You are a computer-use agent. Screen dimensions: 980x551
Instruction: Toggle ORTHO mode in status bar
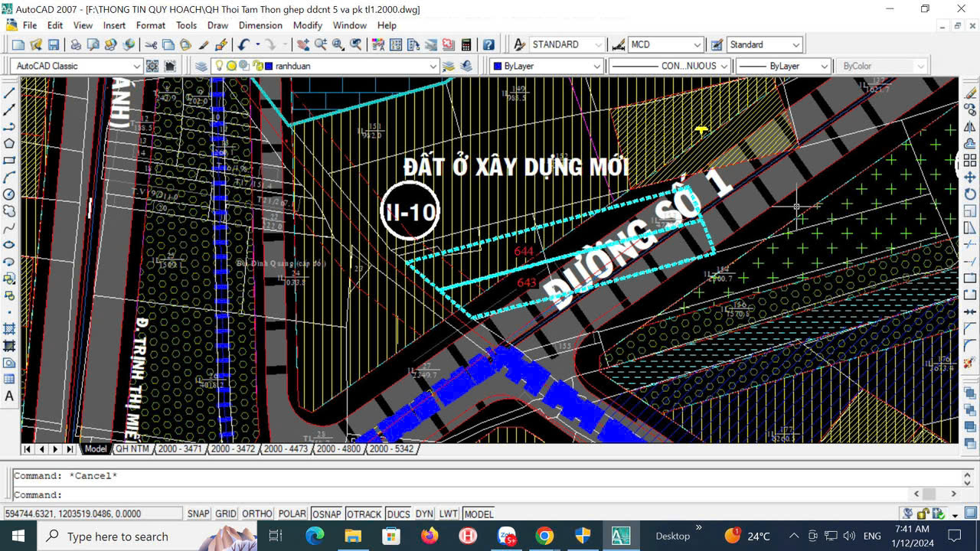pos(257,514)
